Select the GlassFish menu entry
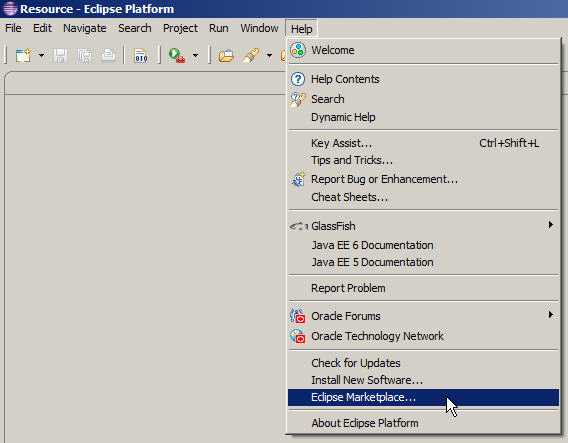Screen dimensions: 568x443 click(423, 226)
